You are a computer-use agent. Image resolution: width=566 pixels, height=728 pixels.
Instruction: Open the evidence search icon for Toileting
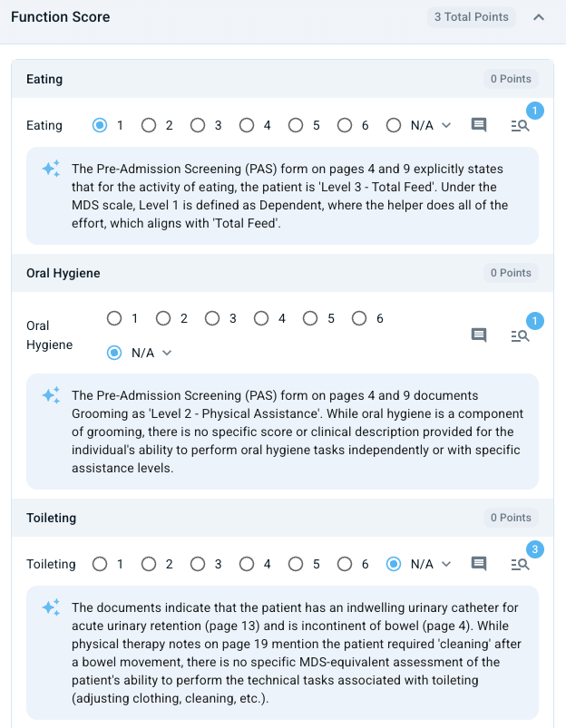tap(520, 564)
